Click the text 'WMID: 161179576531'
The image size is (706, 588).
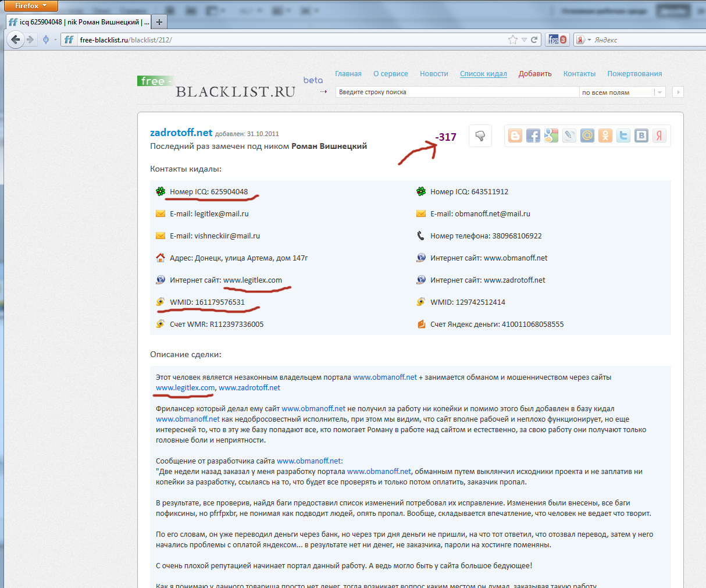[207, 302]
